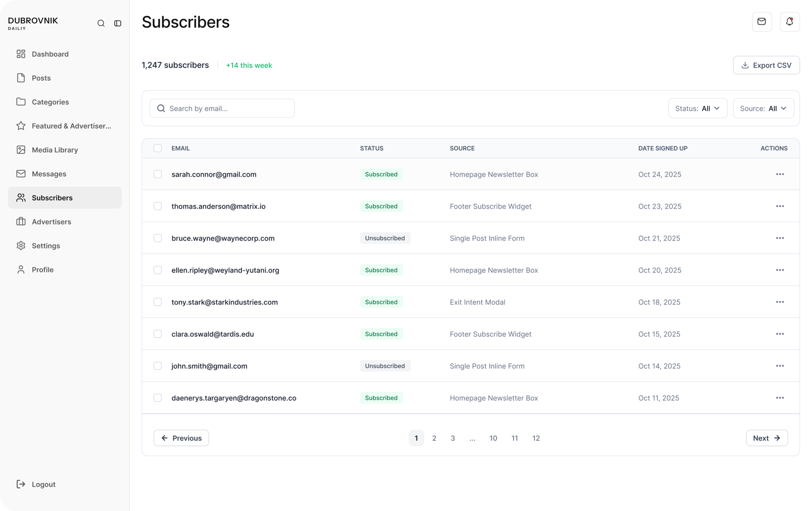Select current page 1 in pagination
812x511 pixels.
(416, 438)
